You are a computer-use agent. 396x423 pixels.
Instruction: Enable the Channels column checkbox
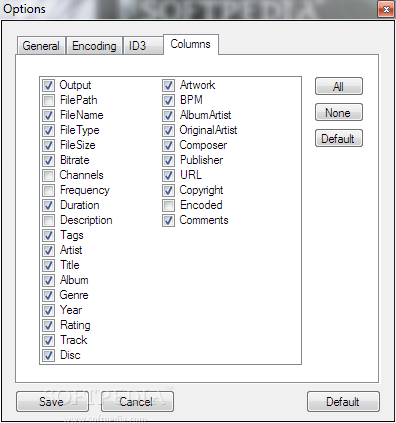point(48,175)
